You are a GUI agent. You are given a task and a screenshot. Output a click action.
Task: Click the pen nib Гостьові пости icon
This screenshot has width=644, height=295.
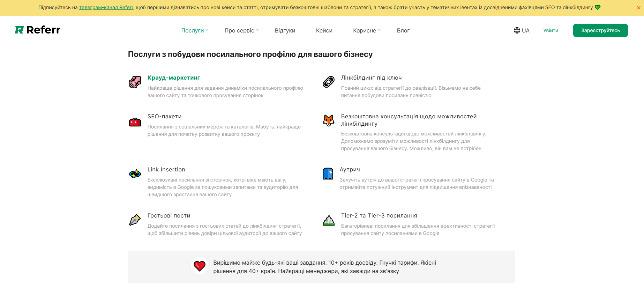coord(135,220)
